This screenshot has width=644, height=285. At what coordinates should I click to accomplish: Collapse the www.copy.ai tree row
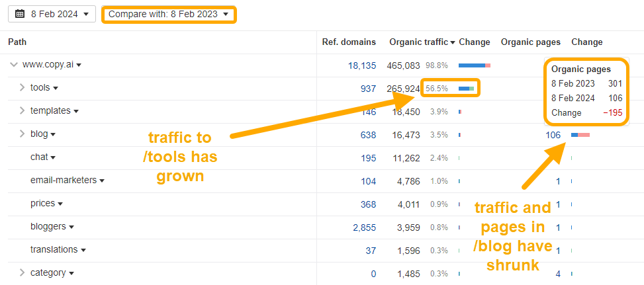click(x=14, y=65)
